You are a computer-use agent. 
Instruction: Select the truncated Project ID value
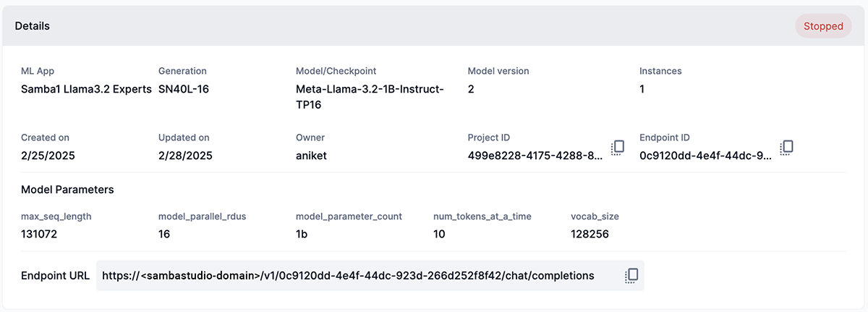[534, 156]
